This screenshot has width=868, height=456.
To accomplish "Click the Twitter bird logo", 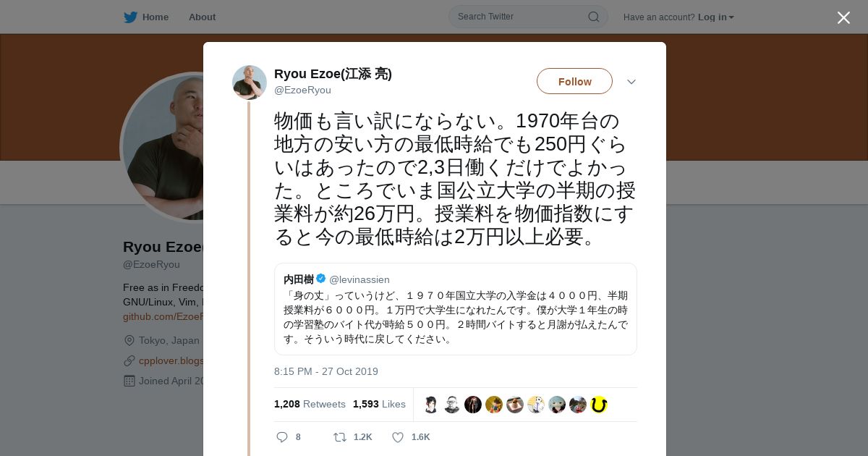I will point(130,17).
